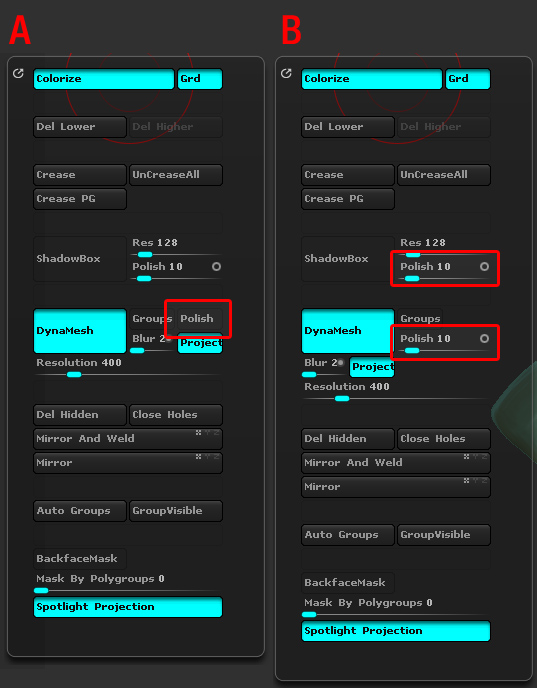Viewport: 537px width, 688px height.
Task: Adjust Res 128 slider in panel A
Action: click(176, 247)
